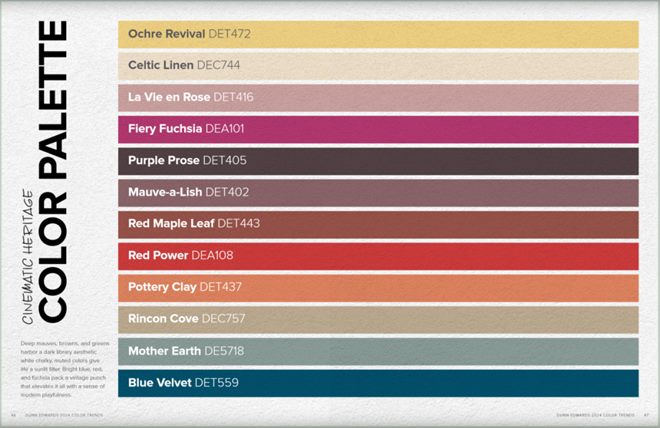Click the DET416 code text

234,97
